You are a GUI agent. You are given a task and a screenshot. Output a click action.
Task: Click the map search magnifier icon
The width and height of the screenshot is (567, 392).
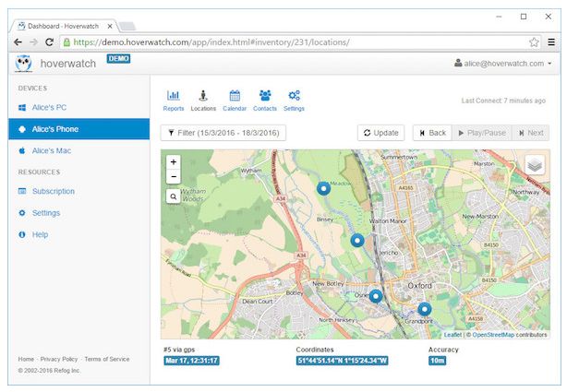click(x=174, y=196)
